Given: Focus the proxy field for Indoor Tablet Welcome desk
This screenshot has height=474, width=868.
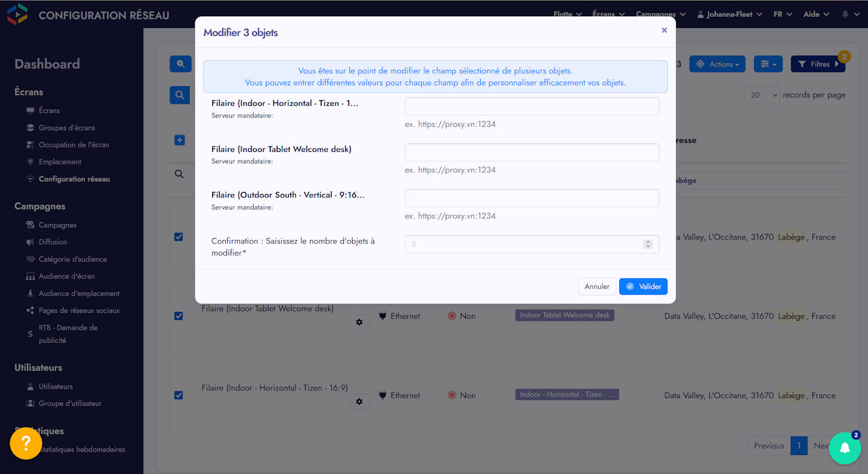Looking at the screenshot, I should pos(532,153).
